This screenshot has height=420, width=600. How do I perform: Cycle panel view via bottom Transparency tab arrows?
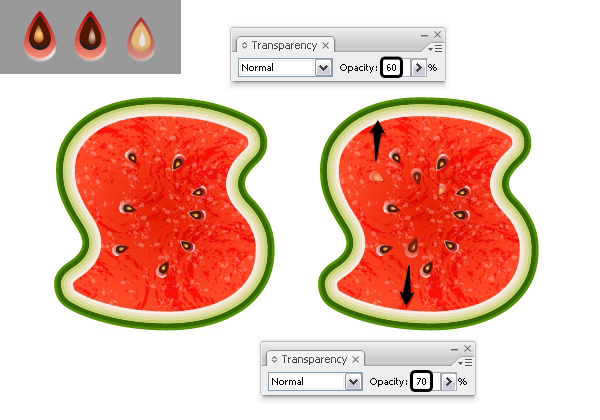pyautogui.click(x=274, y=360)
